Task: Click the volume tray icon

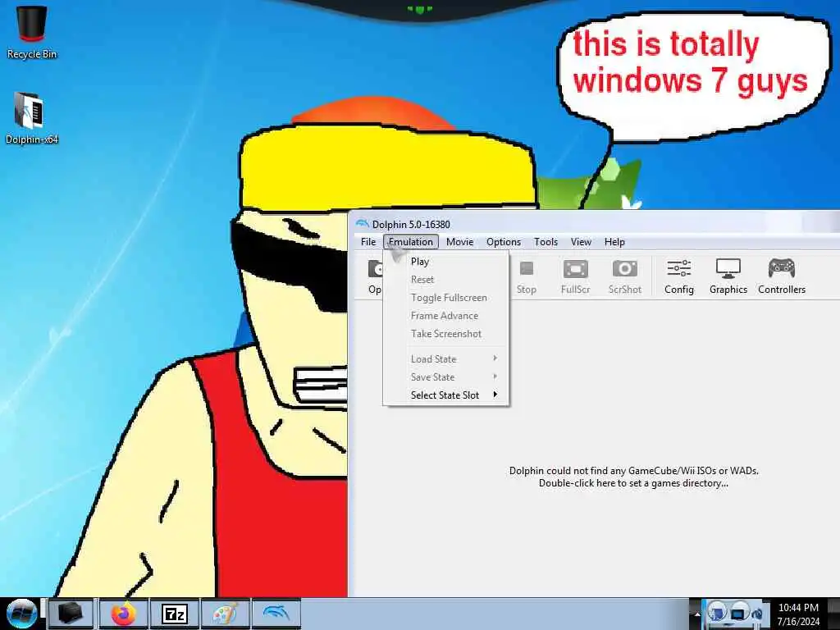Action: point(757,614)
